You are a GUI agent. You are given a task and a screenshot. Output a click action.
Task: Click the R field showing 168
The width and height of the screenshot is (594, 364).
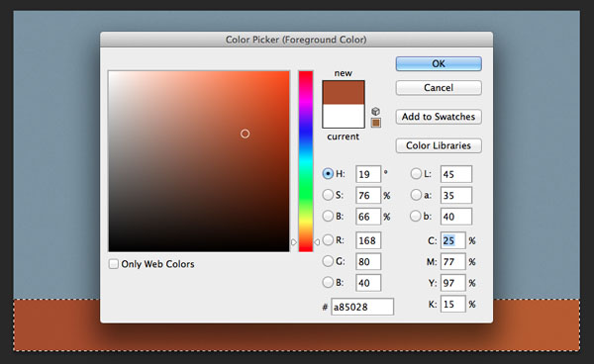coord(368,240)
